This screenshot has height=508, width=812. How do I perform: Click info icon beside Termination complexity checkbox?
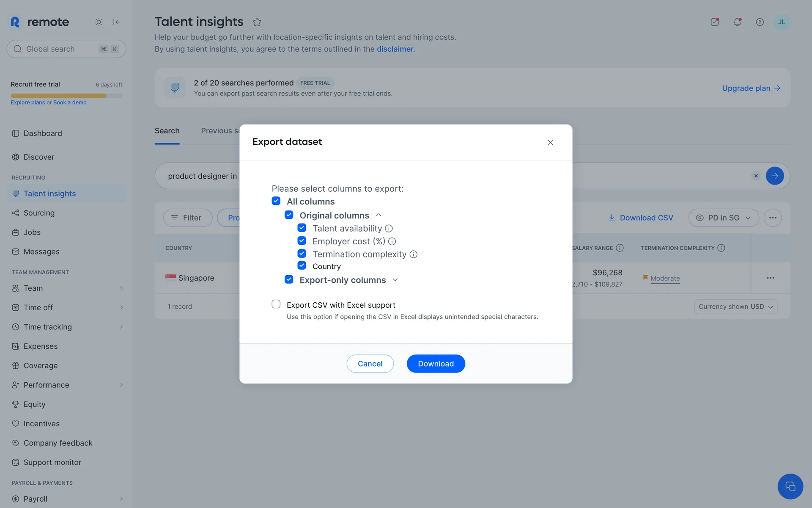[x=414, y=254]
